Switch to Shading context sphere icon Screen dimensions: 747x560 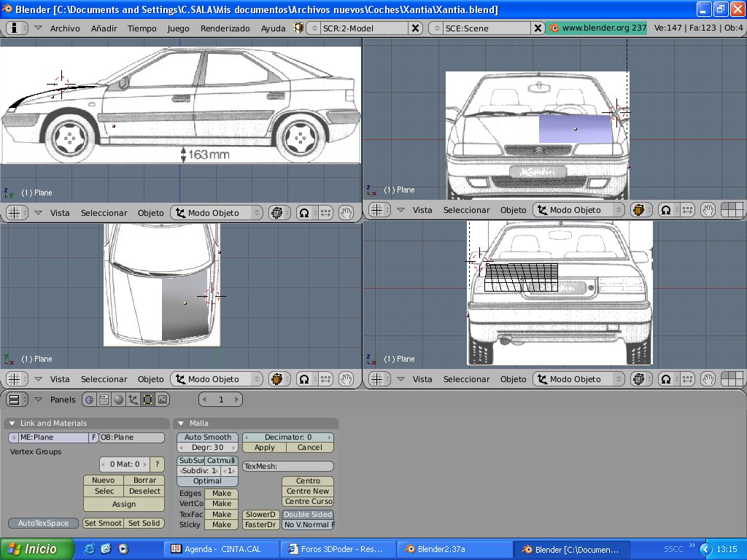point(118,400)
